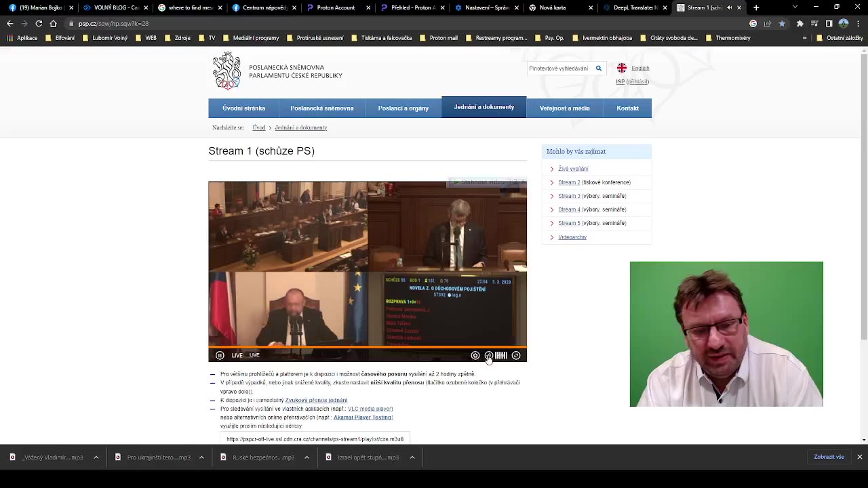Viewport: 868px width, 488px height.
Task: Open the Zvukový přenos jednání link
Action: pyautogui.click(x=316, y=401)
